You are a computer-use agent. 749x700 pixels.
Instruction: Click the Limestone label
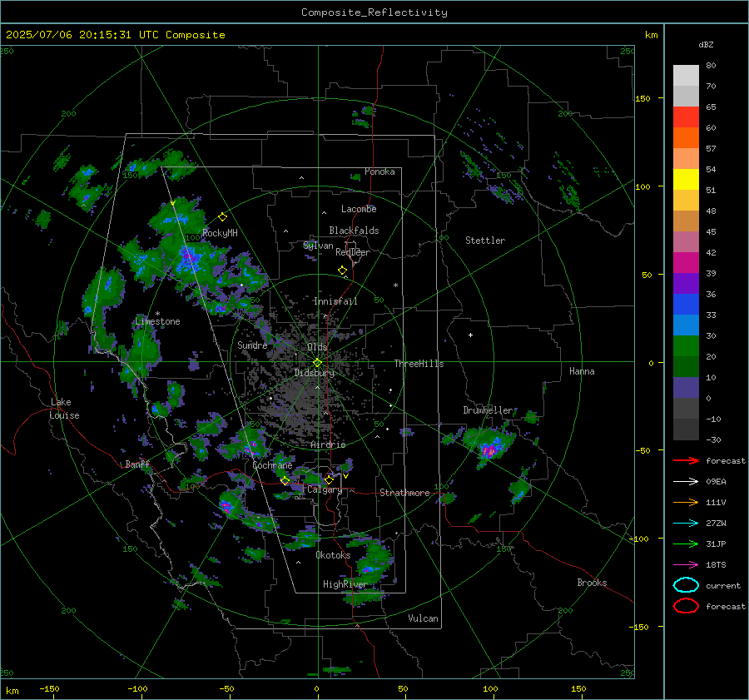tap(157, 321)
